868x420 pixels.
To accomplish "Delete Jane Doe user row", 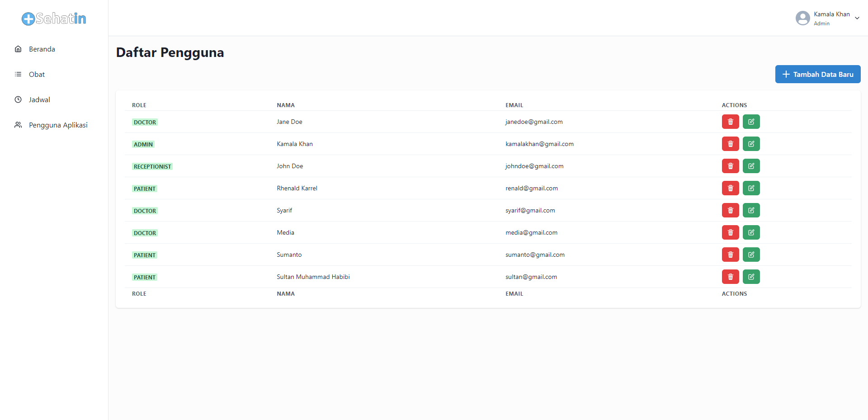I will pos(730,122).
